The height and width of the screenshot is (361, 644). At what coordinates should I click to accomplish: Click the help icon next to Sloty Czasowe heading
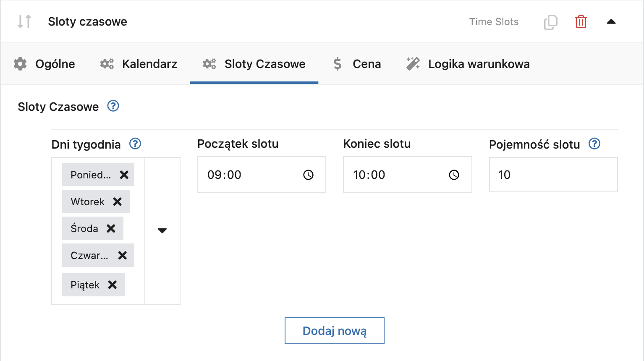click(x=113, y=106)
